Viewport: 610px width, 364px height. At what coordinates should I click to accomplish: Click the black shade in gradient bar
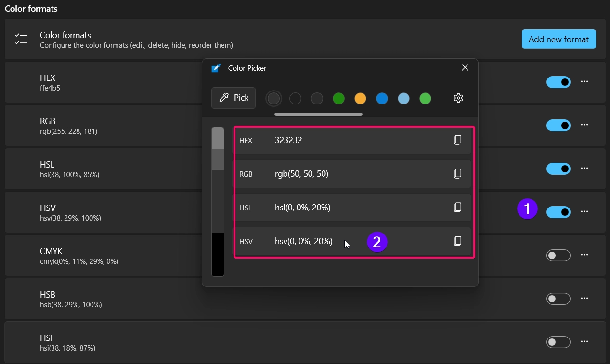point(218,255)
